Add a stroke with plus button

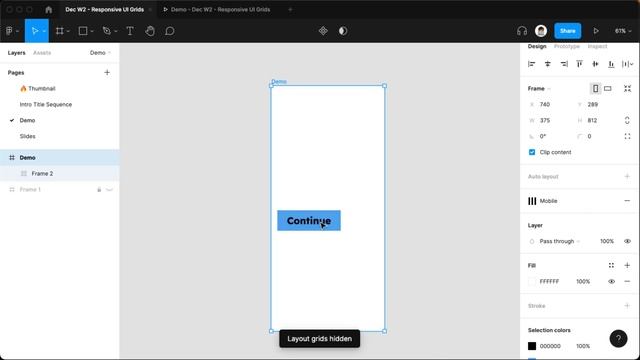pos(627,306)
